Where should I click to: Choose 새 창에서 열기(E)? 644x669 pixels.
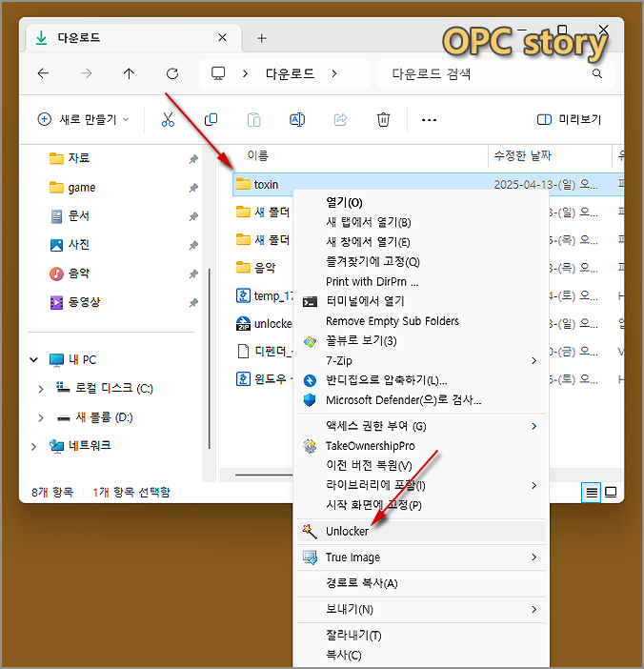(x=421, y=242)
